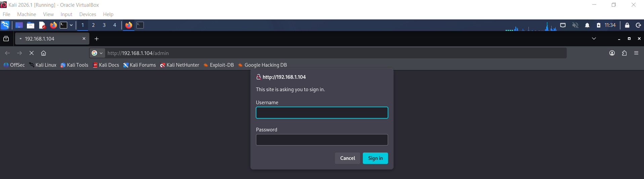Switch to workspace 3

pos(104,25)
